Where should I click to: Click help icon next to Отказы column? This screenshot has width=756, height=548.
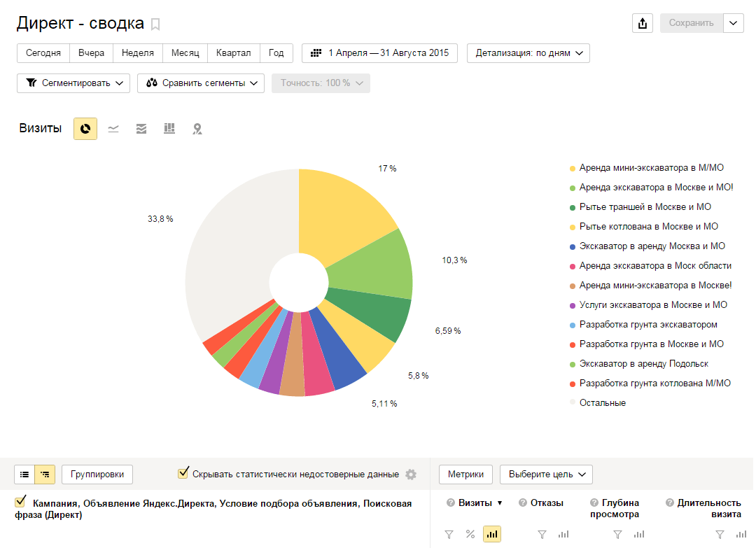pos(523,503)
